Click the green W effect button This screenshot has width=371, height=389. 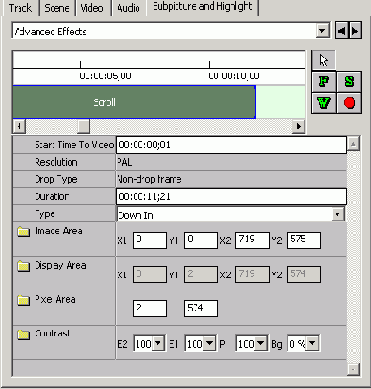324,103
